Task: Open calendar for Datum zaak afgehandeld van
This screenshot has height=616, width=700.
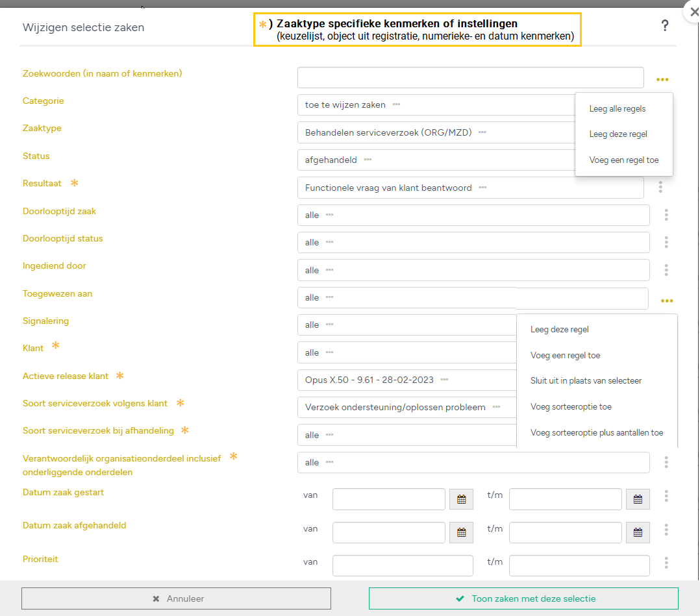Action: pos(461,532)
